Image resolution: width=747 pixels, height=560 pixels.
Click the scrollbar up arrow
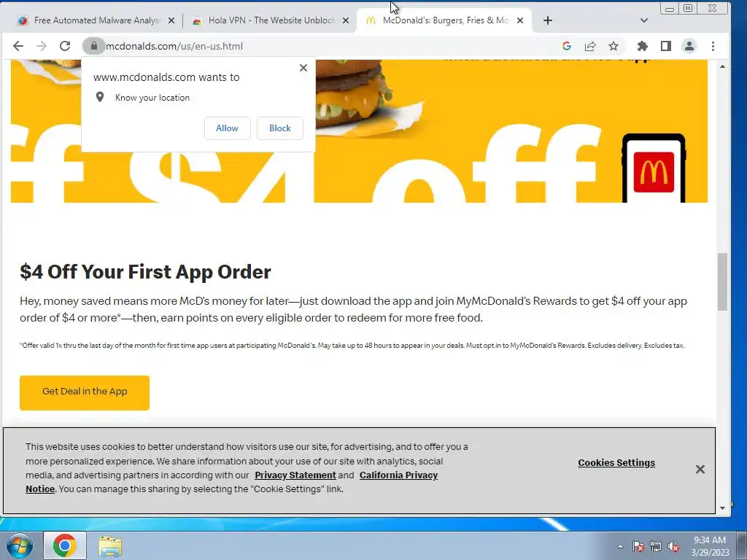(723, 66)
